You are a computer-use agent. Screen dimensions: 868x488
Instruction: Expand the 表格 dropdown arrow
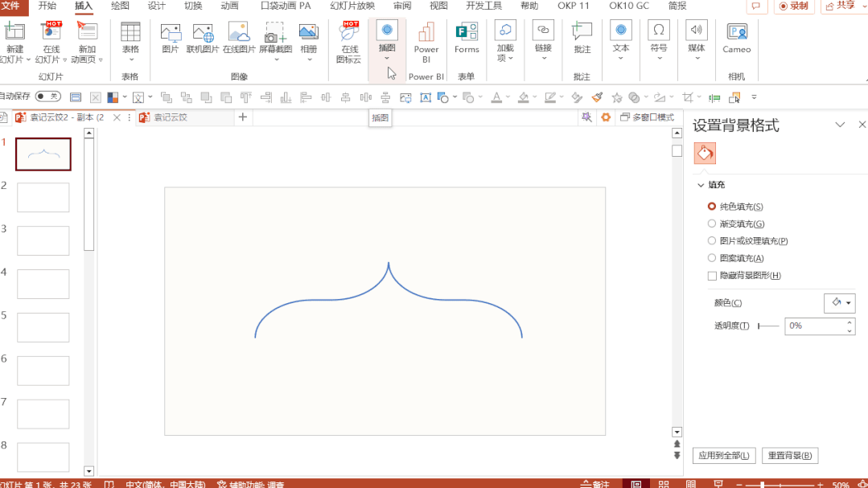coord(131,59)
